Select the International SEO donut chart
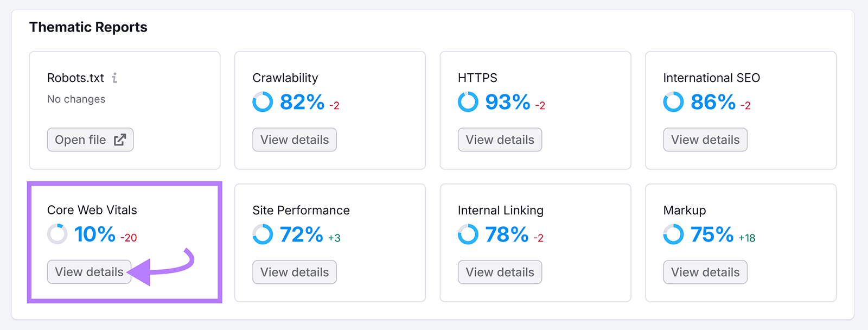The image size is (868, 330). (673, 102)
